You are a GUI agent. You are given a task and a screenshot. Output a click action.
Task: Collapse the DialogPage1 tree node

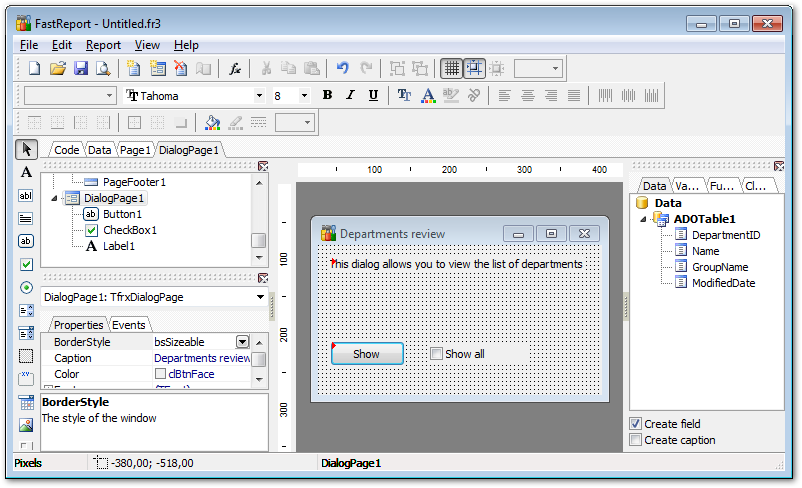(54, 198)
